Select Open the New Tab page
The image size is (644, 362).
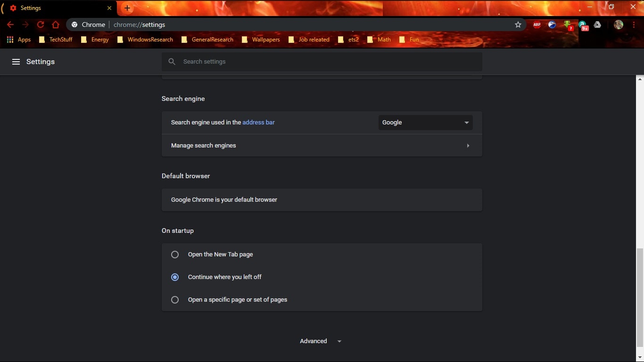coord(175,254)
